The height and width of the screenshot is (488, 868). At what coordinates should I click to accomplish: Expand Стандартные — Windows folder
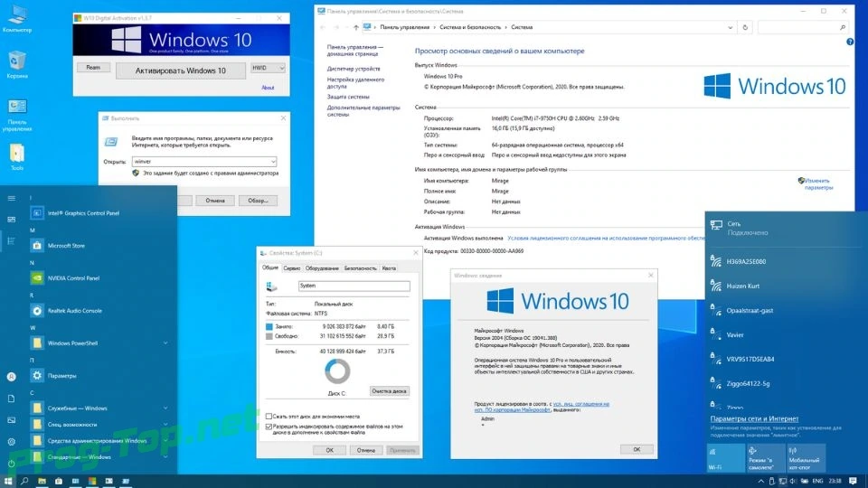tap(165, 457)
